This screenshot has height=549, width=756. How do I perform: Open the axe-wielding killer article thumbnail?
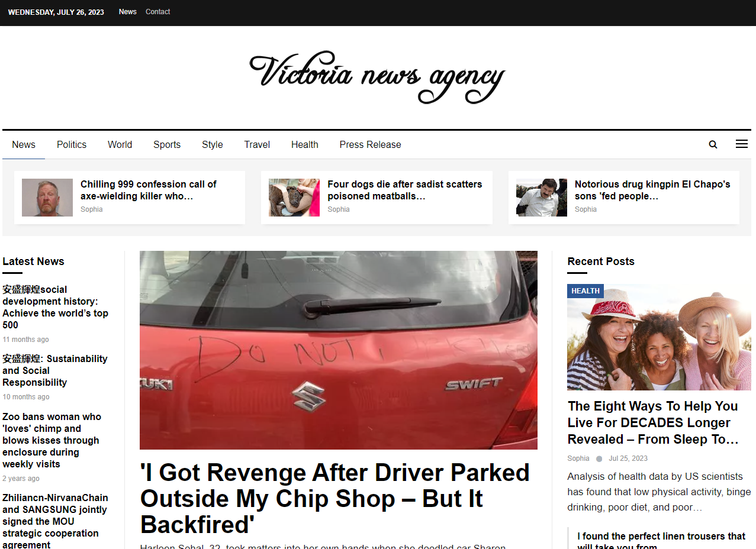click(47, 198)
